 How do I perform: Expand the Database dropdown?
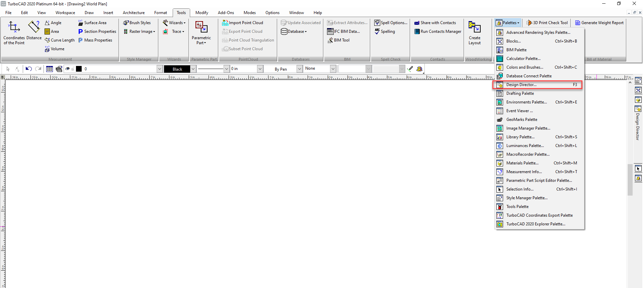click(294, 31)
